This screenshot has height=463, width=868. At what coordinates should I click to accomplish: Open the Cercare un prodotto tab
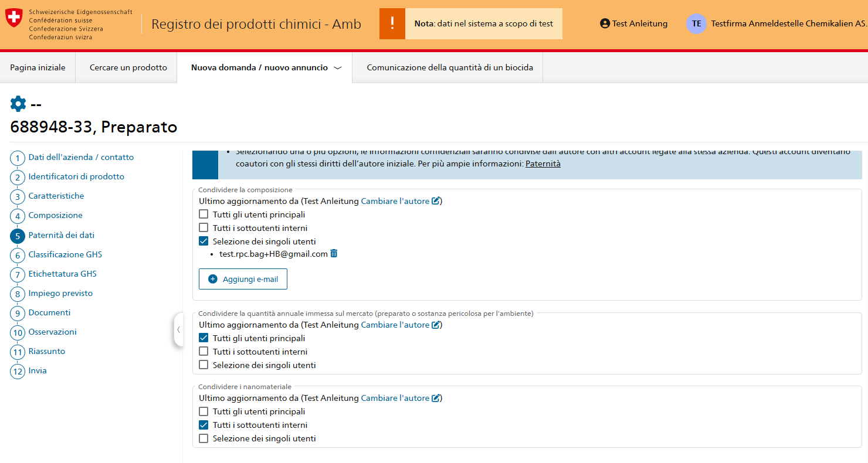tap(128, 68)
